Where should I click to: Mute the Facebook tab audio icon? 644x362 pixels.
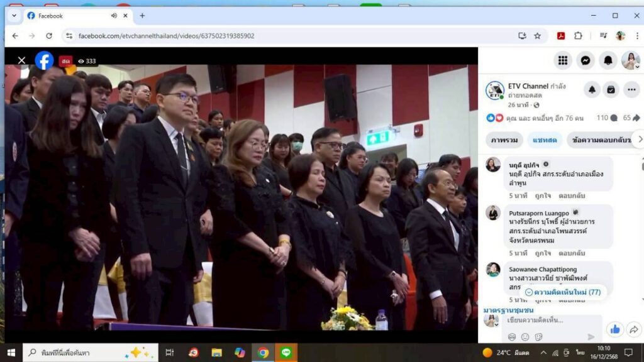tap(114, 16)
